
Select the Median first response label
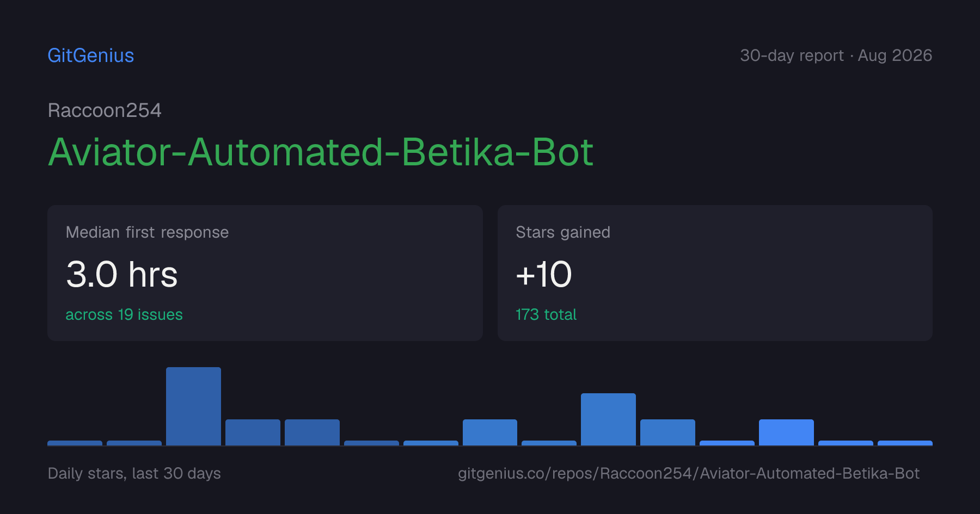coord(147,232)
